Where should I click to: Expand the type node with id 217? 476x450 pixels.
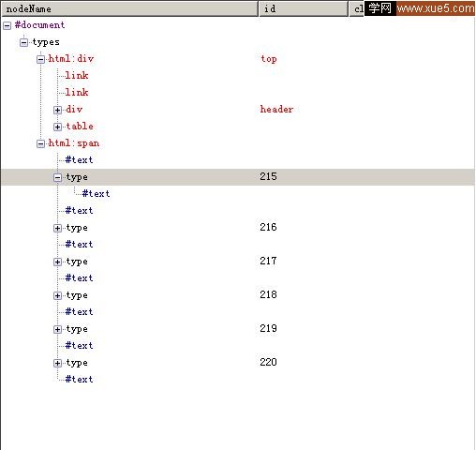(57, 262)
